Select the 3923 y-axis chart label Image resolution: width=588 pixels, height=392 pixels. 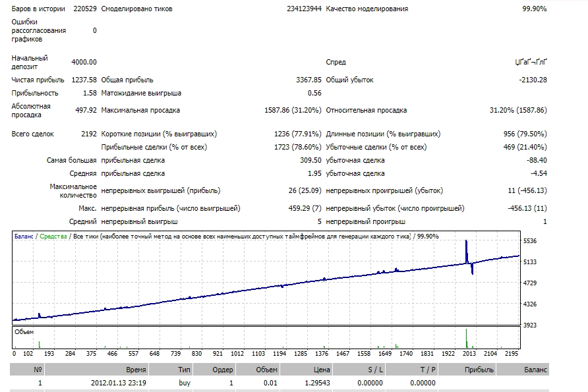pos(530,325)
